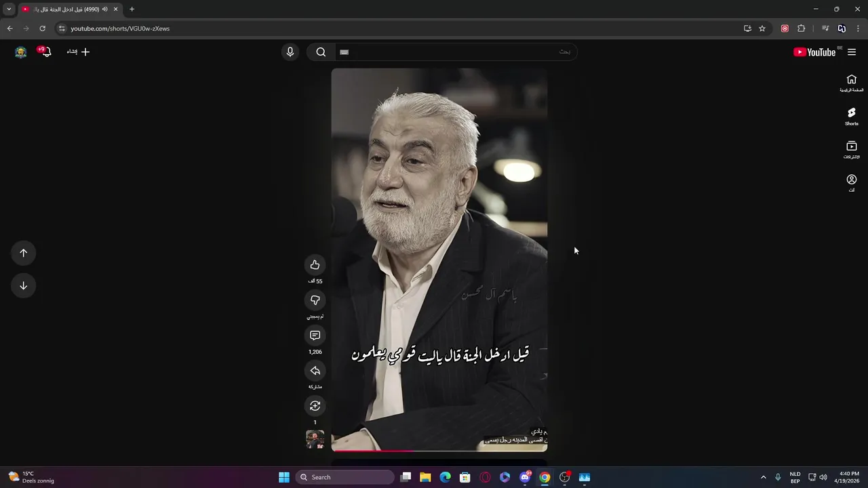Open Microsoft Store from taskbar
Viewport: 868px width, 488px height.
tap(465, 477)
